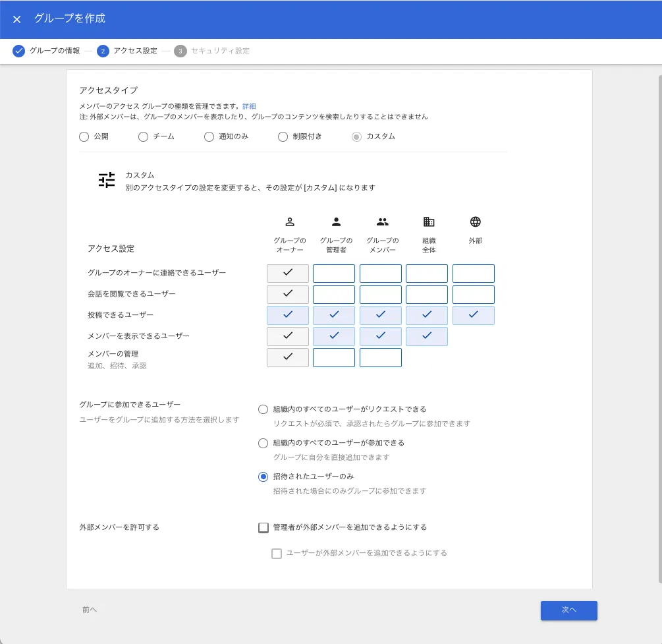Image resolution: width=662 pixels, height=644 pixels.
Task: Uncheck group managers viewing members permission
Action: [x=334, y=337]
